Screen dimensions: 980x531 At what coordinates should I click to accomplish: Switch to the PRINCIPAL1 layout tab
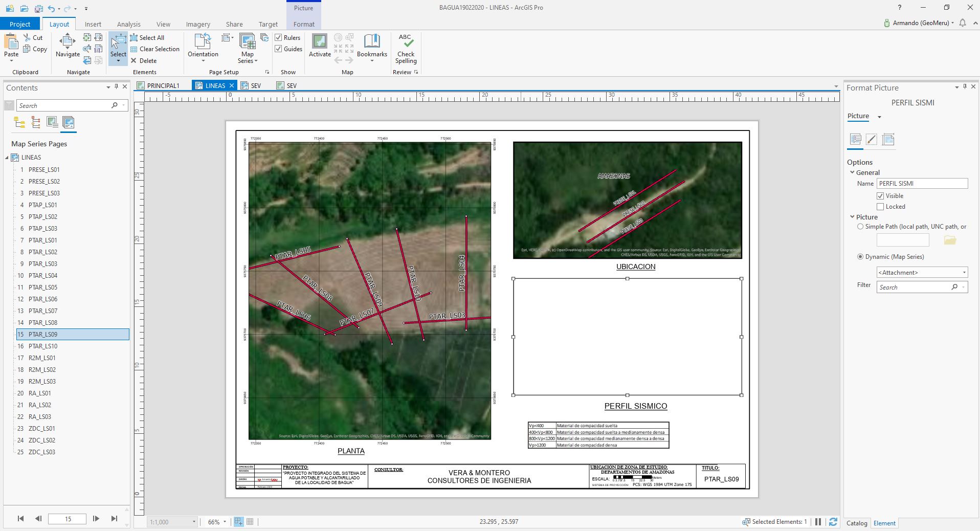click(x=163, y=85)
